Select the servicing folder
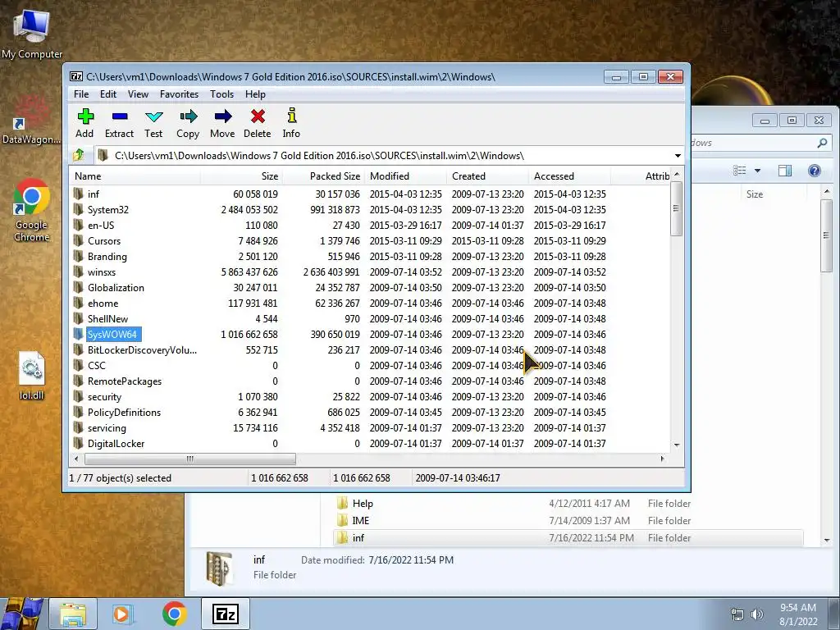 107,427
